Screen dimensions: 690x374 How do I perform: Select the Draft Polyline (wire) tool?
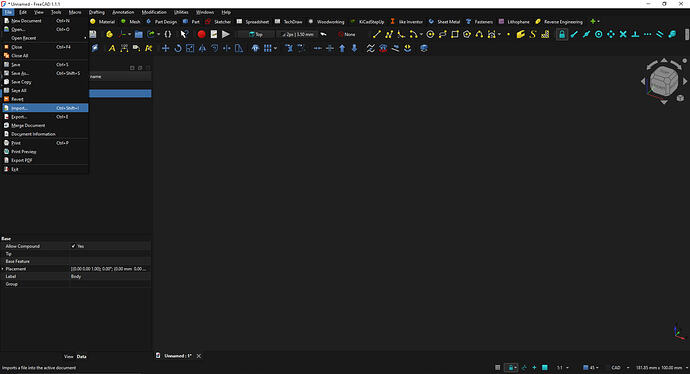(389, 34)
